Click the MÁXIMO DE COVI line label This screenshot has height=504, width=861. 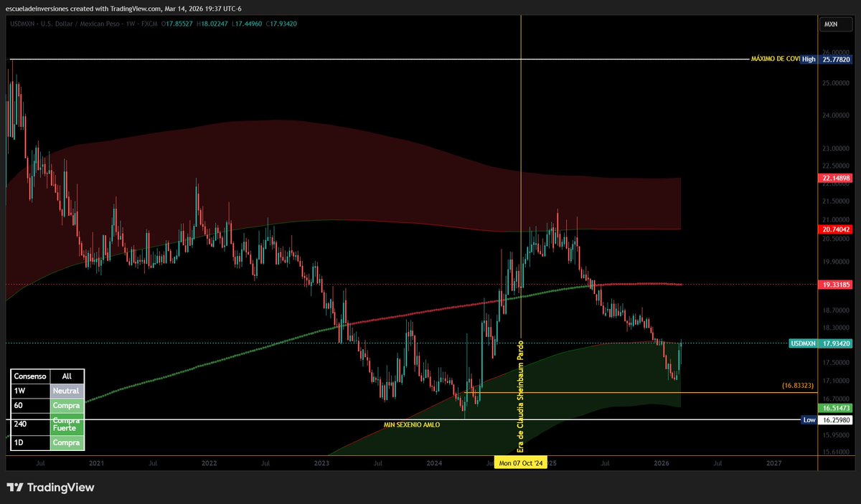pos(775,59)
